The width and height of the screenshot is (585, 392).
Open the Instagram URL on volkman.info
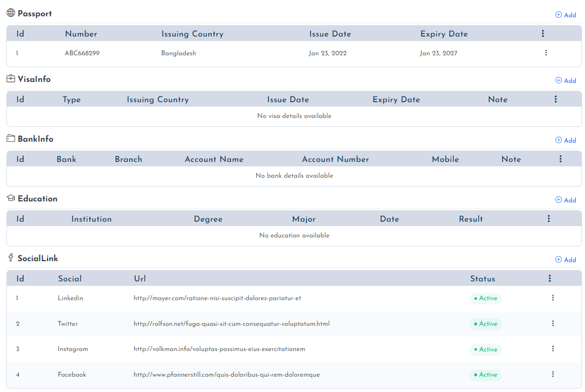click(219, 349)
